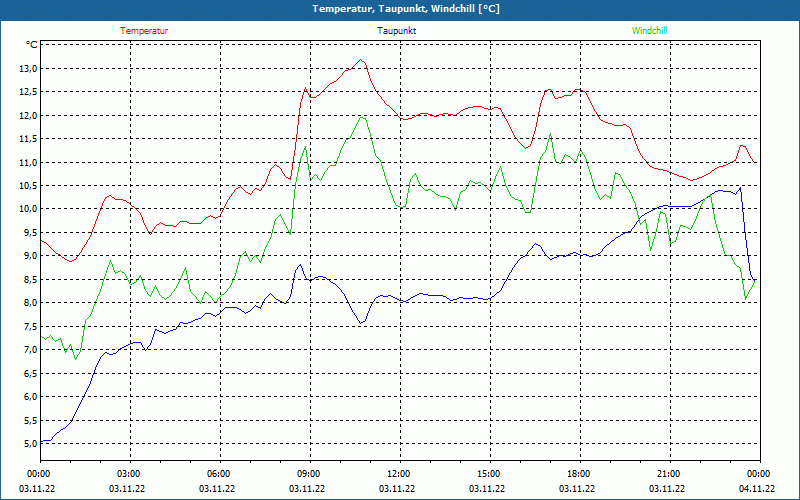Screen dimensions: 800x500
Task: Click the '9,5' y-axis value
Action: click(31, 233)
